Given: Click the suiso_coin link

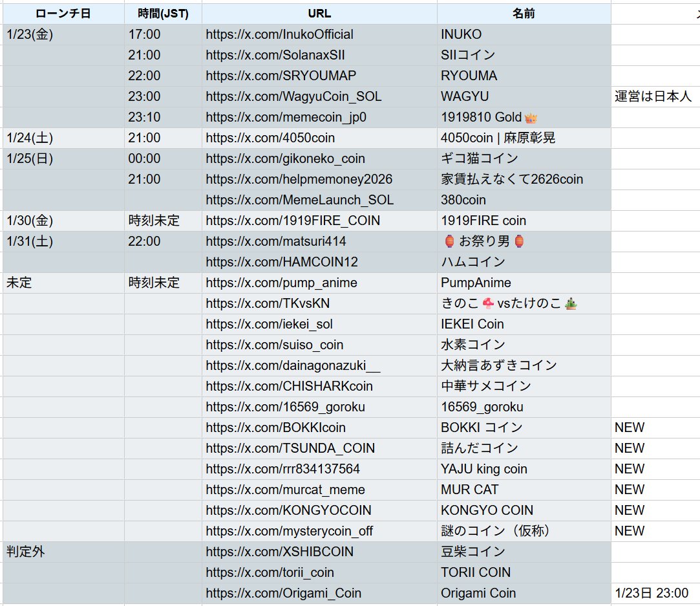Looking at the screenshot, I should (x=275, y=345).
